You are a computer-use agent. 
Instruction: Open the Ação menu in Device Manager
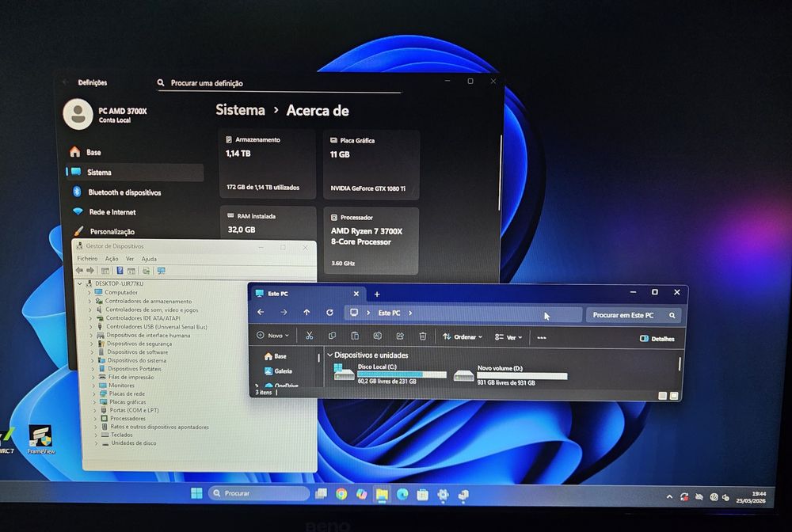(x=112, y=258)
